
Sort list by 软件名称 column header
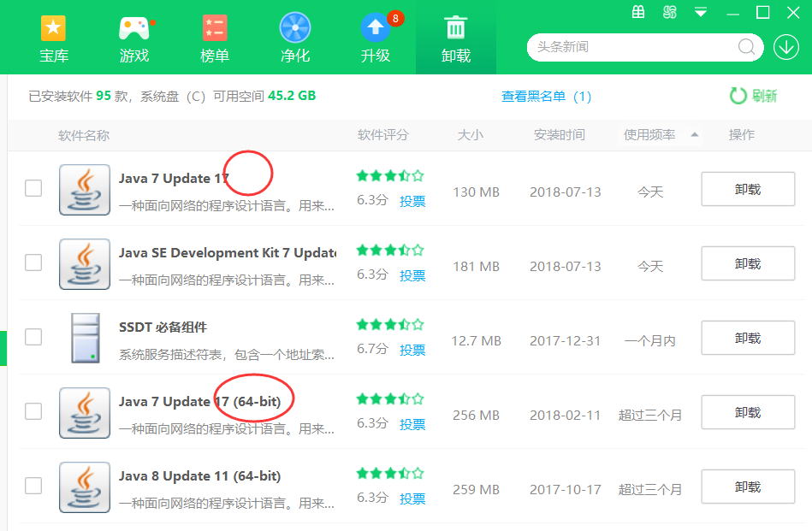coord(84,136)
